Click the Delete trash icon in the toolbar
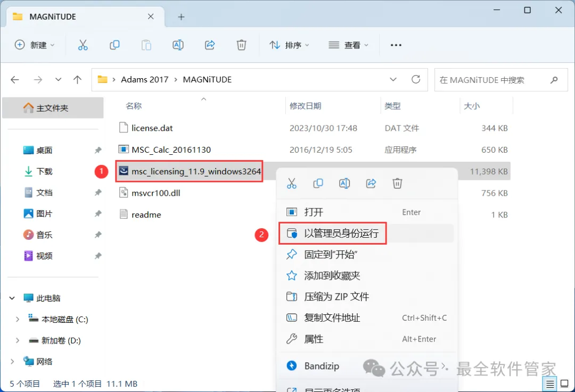The height and width of the screenshot is (392, 575). pos(241,45)
